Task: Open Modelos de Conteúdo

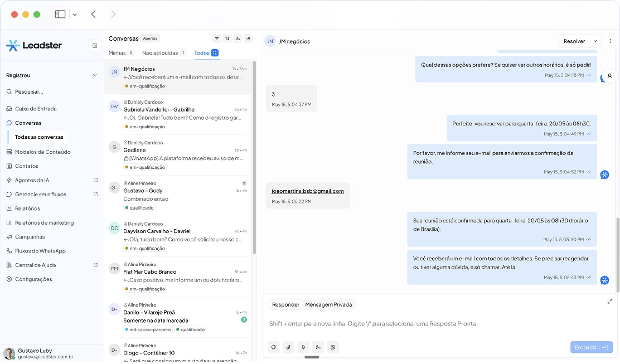Action: coord(43,152)
